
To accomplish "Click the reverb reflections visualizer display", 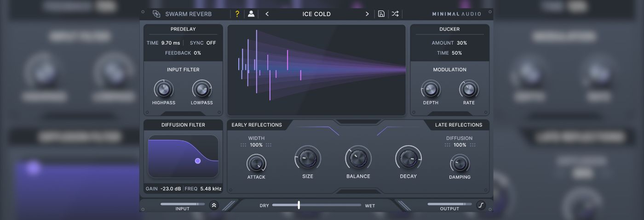I will point(316,70).
